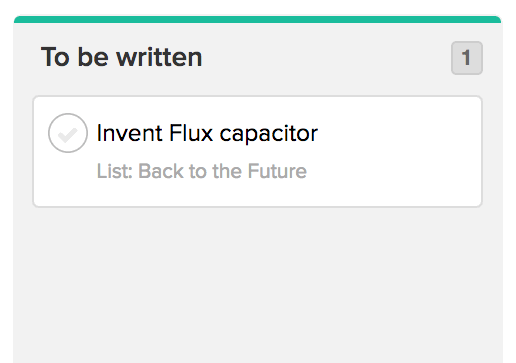The image size is (516, 363).
Task: Click the teal column color stripe
Action: click(257, 19)
